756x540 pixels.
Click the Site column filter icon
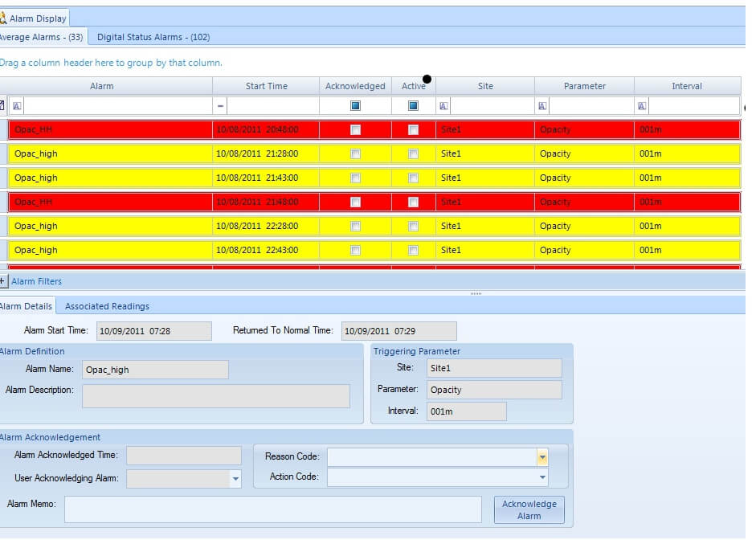(443, 106)
